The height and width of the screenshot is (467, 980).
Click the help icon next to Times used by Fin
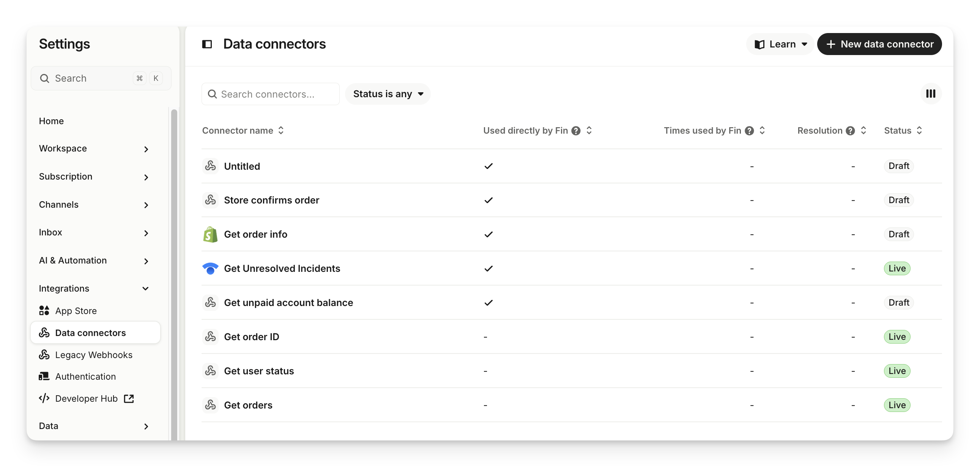click(x=749, y=131)
